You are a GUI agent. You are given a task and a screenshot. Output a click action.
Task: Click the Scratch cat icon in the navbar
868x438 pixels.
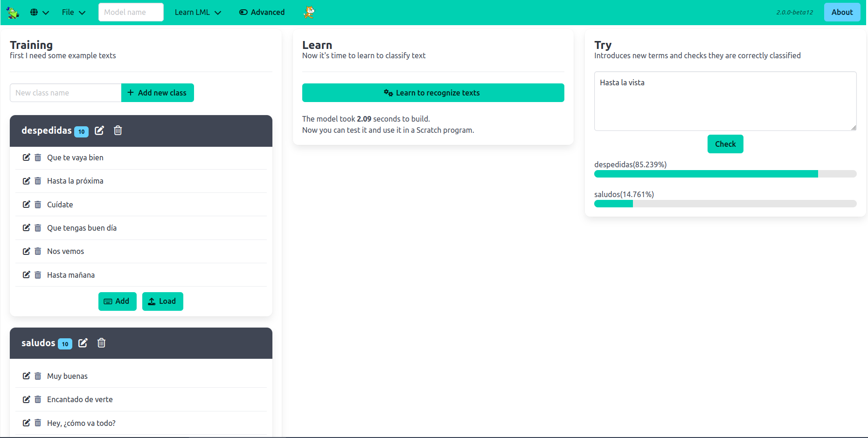click(x=309, y=13)
